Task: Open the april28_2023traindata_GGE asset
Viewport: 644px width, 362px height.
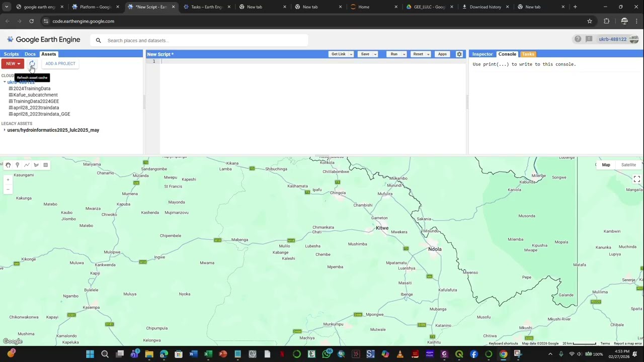Action: (42, 114)
